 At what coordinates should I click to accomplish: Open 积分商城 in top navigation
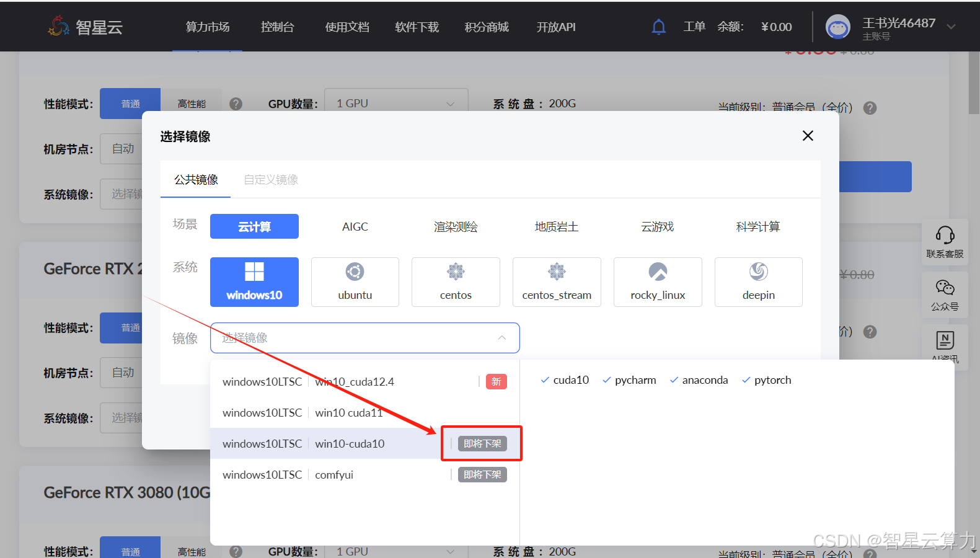pyautogui.click(x=487, y=27)
